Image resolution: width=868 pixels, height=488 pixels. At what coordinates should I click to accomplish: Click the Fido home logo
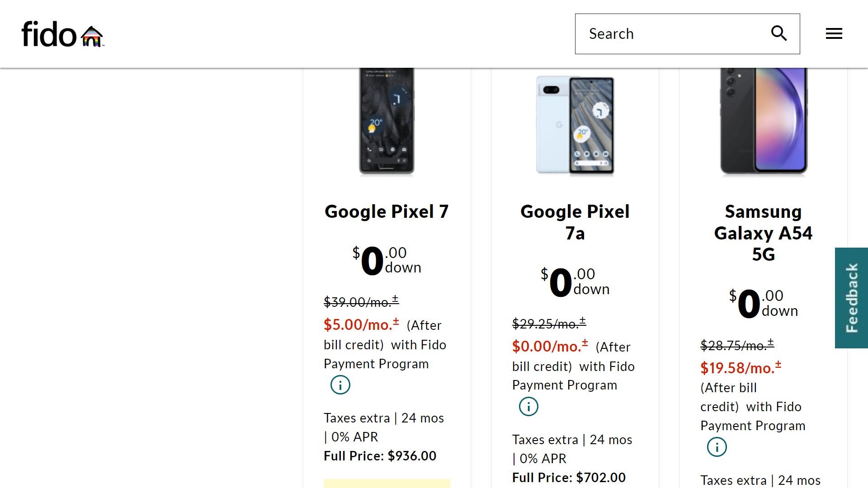50,34
